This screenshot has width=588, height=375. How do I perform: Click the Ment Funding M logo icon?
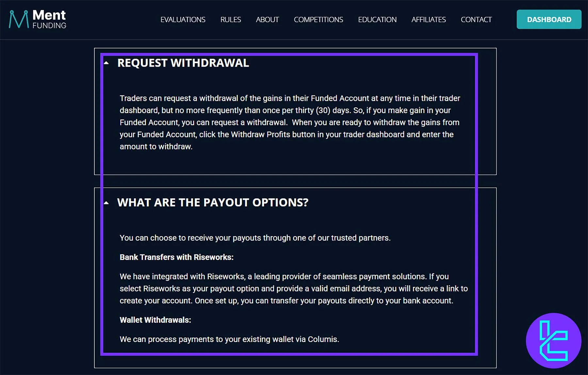19,19
